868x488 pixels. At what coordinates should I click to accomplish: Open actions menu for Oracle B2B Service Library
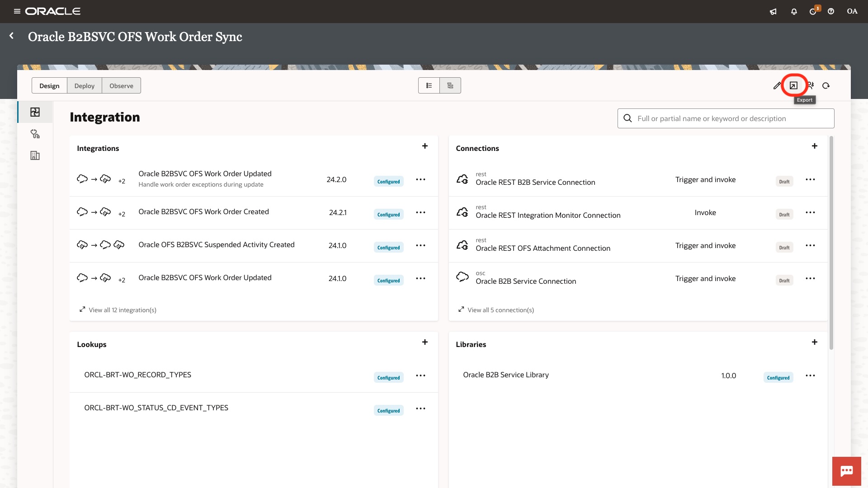[x=810, y=375]
